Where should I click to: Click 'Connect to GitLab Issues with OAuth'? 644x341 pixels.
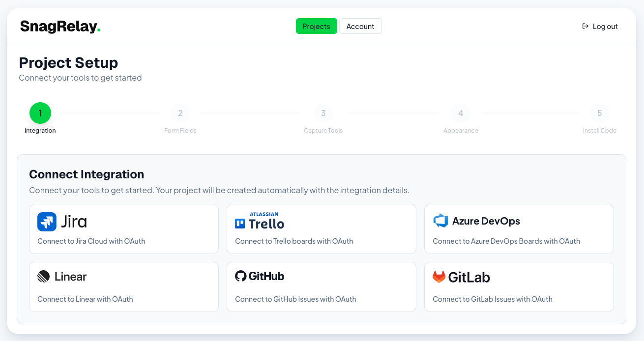(493, 299)
